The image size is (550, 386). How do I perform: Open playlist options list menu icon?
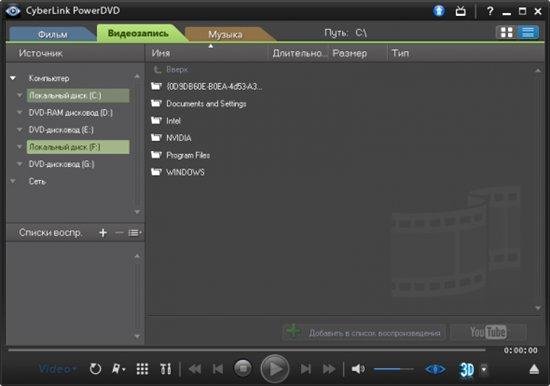click(x=135, y=233)
